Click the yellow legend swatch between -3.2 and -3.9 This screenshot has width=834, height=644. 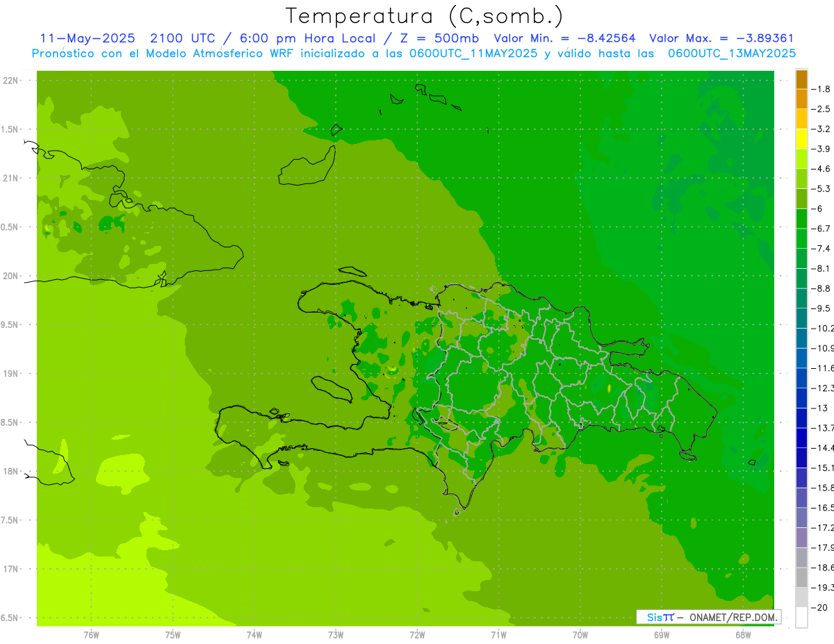point(801,139)
